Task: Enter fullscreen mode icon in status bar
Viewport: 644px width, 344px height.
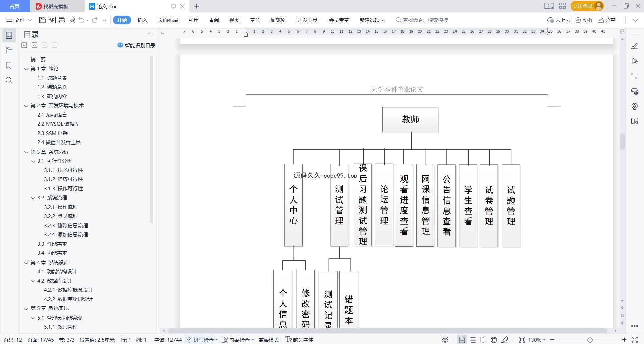Action: point(635,340)
